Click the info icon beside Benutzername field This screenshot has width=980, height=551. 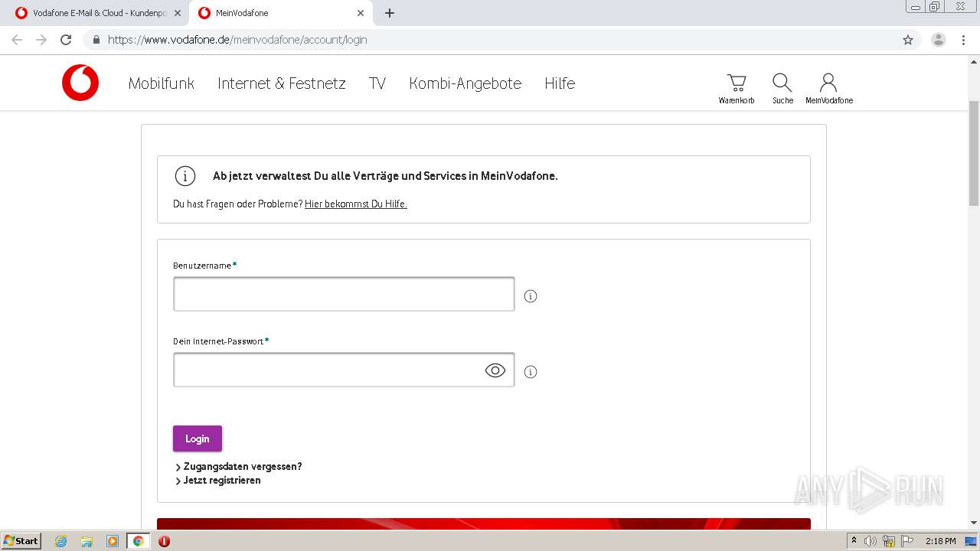point(531,296)
